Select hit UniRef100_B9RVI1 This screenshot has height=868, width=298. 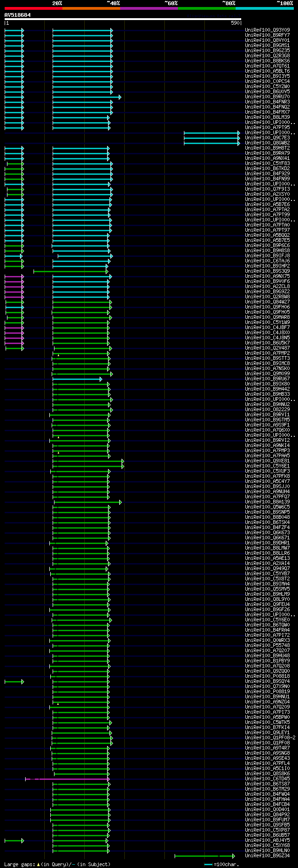point(267,415)
